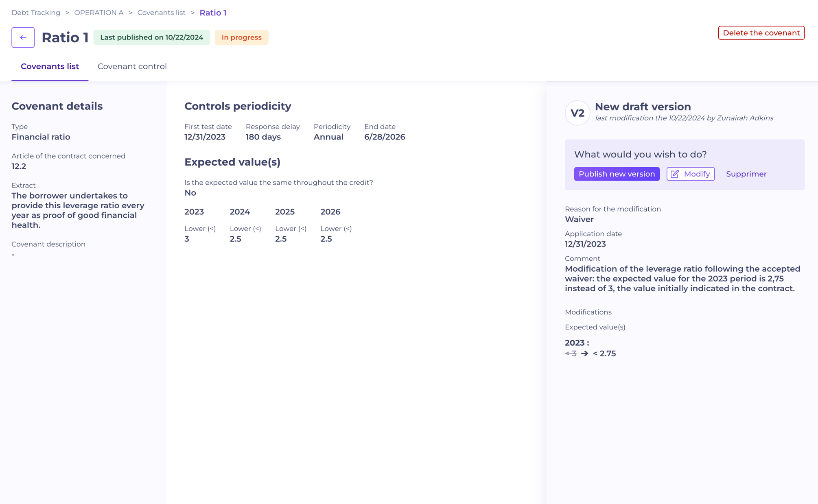Click the V2 version badge
This screenshot has width=818, height=504.
577,113
